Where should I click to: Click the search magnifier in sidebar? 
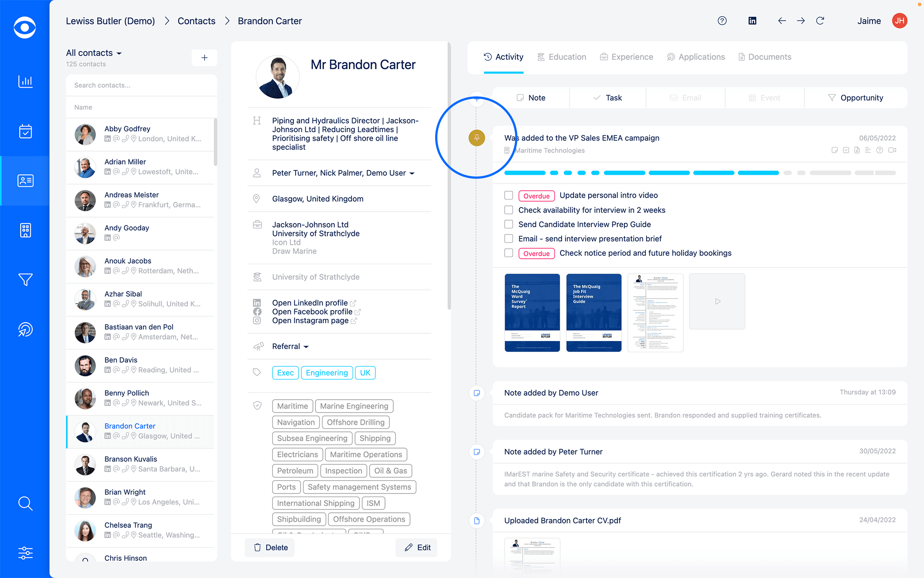[25, 503]
